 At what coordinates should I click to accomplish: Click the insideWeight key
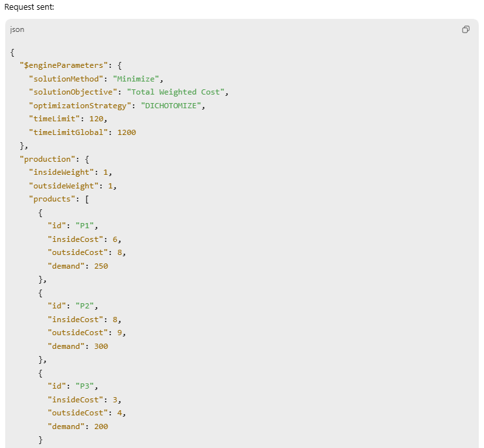click(x=62, y=172)
